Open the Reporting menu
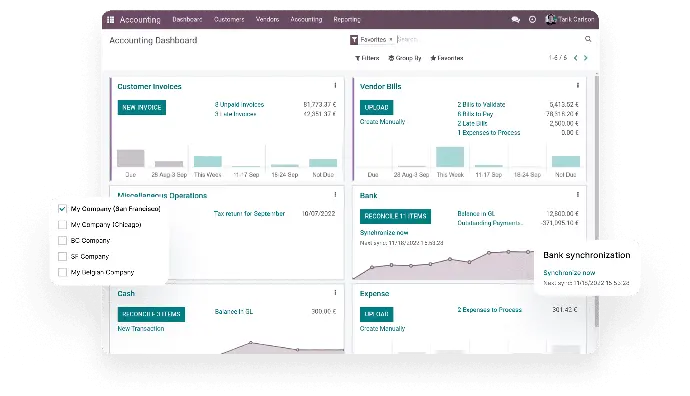 point(347,19)
